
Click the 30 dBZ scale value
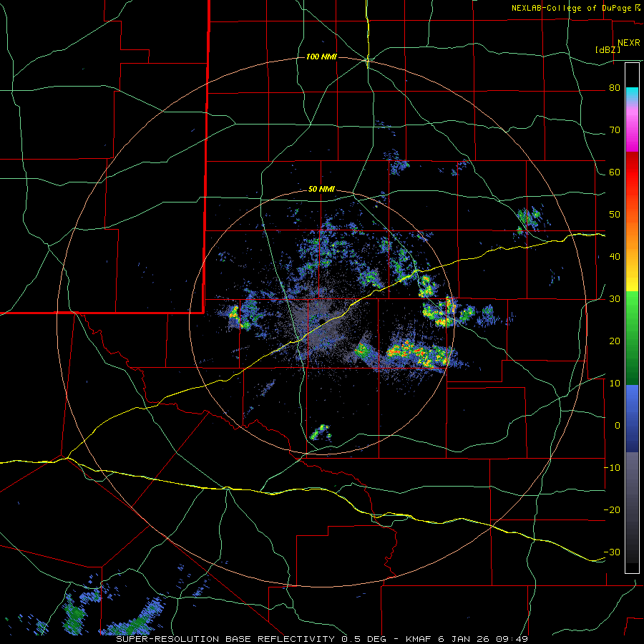coord(615,299)
